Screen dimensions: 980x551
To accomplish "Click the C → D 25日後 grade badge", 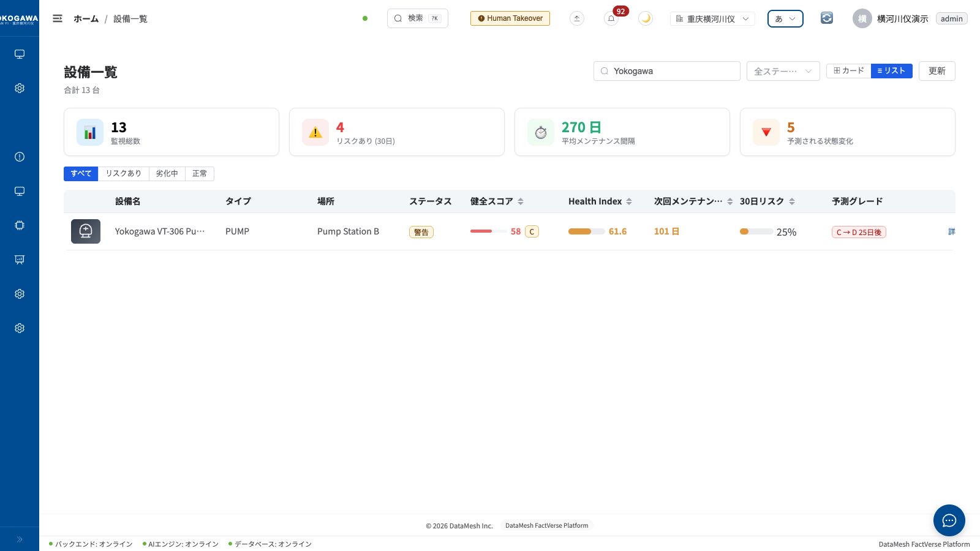I will 859,232.
